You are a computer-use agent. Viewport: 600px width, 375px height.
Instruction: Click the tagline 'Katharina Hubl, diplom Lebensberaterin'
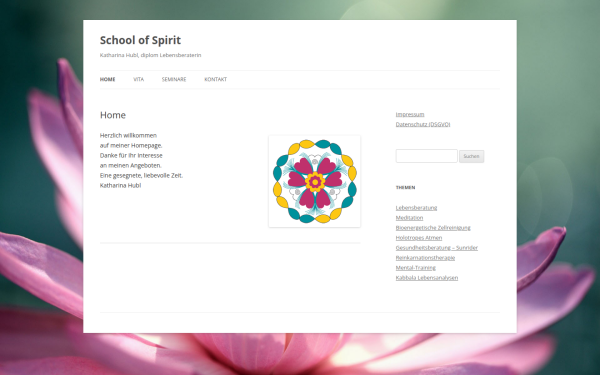tap(150, 55)
